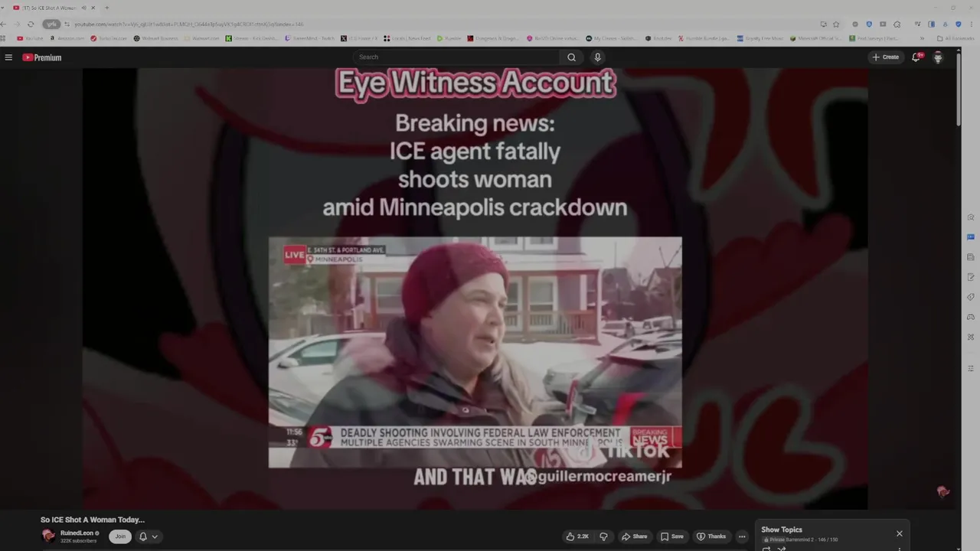Activate voice search microphone icon
This screenshot has width=980, height=551.
click(597, 57)
